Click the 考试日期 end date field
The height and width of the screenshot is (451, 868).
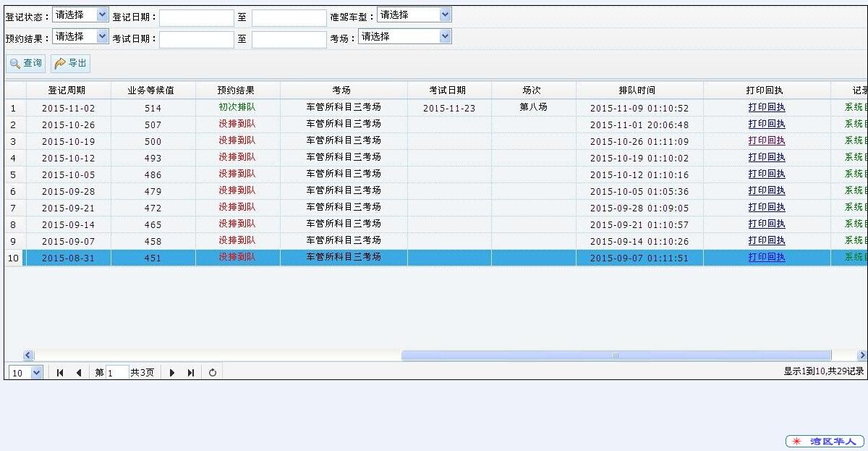289,39
